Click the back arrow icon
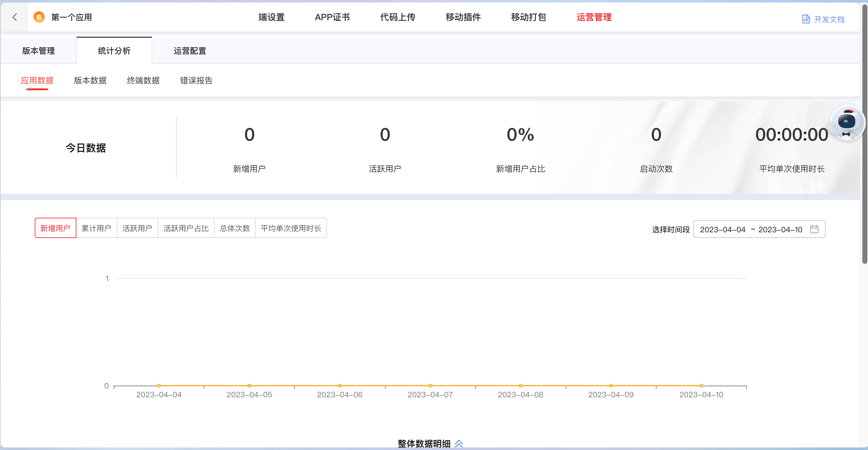Screen dimensions: 868x450 [15, 17]
